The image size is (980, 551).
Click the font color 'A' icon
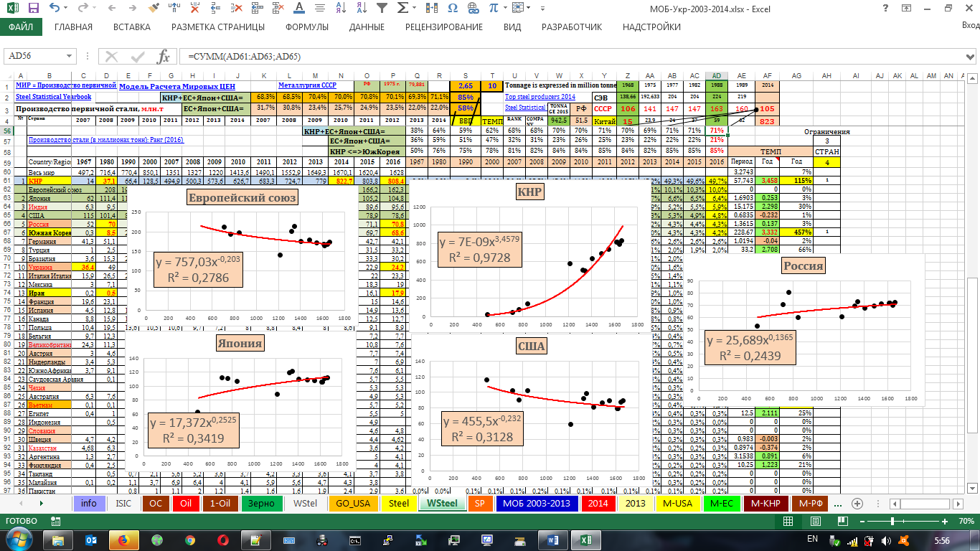point(298,9)
